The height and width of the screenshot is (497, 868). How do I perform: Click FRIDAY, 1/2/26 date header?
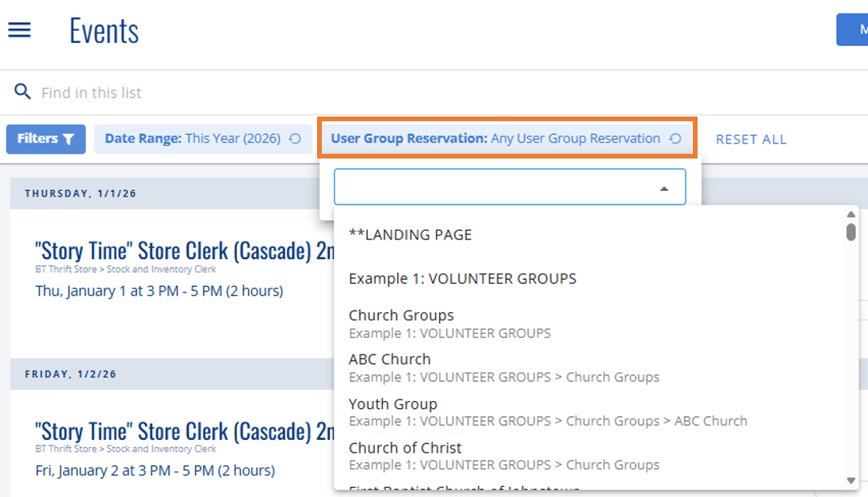coord(71,374)
